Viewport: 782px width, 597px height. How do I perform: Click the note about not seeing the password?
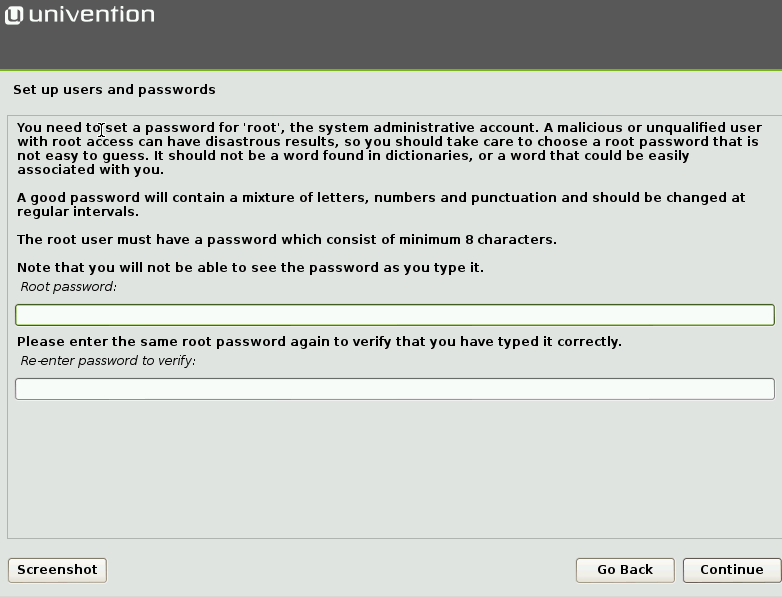pyautogui.click(x=250, y=268)
